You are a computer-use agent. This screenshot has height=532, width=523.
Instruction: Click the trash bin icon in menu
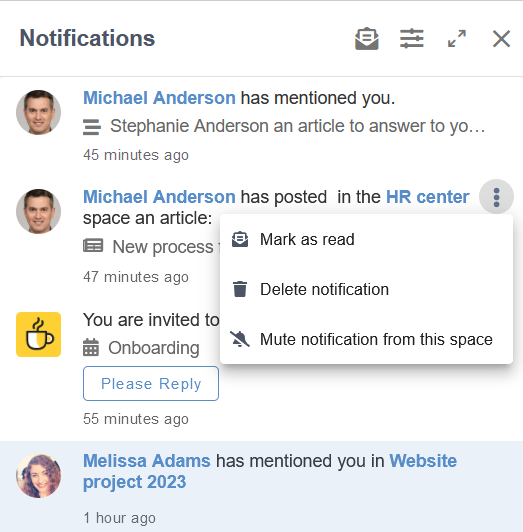click(240, 289)
